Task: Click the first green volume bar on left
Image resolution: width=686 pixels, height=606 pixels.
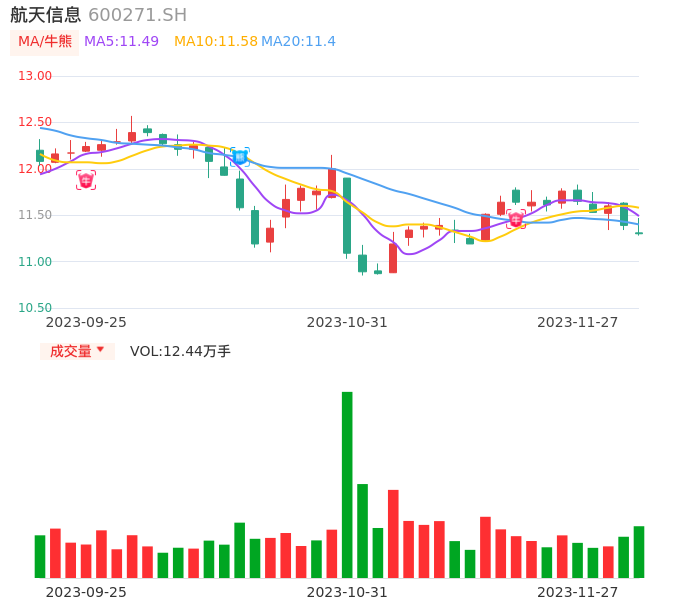Action: (40, 556)
